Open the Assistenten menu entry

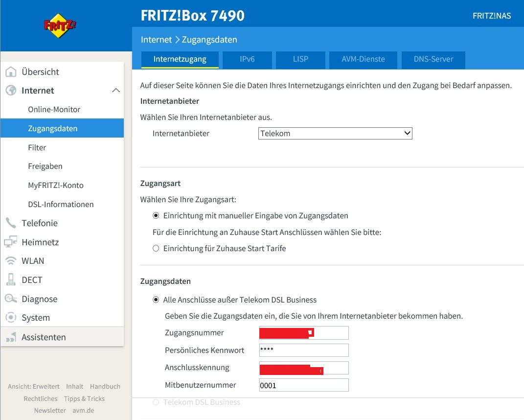(62, 337)
